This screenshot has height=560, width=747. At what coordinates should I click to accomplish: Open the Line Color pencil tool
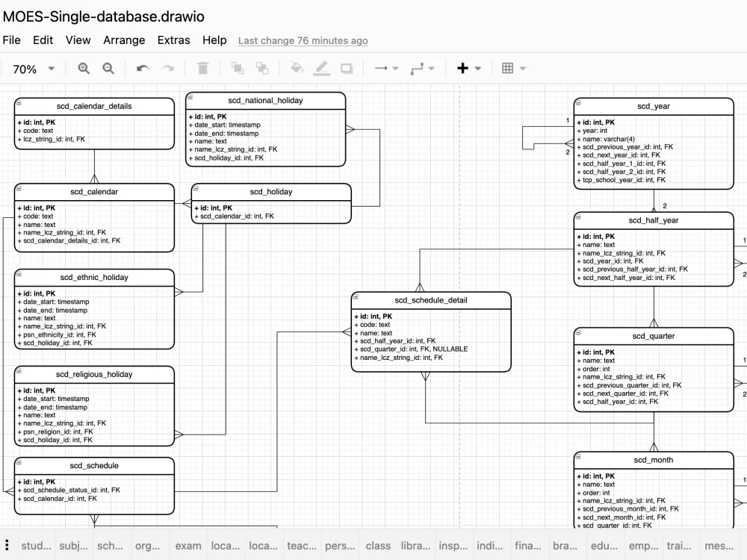(322, 69)
